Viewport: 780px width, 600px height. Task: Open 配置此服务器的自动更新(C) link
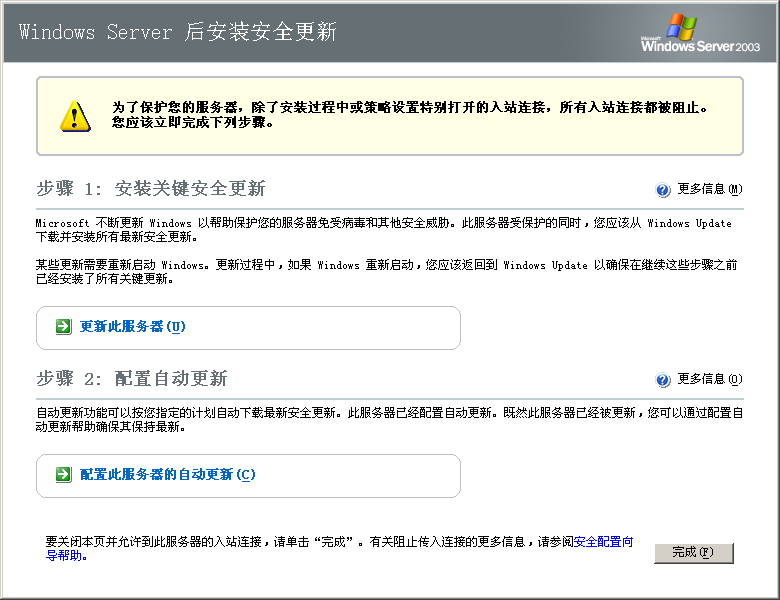coord(168,474)
